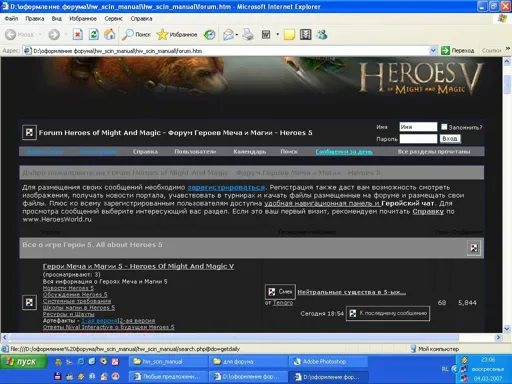Toggle the Запомнить checkbox
This screenshot has height=384, width=512.
pos(444,127)
